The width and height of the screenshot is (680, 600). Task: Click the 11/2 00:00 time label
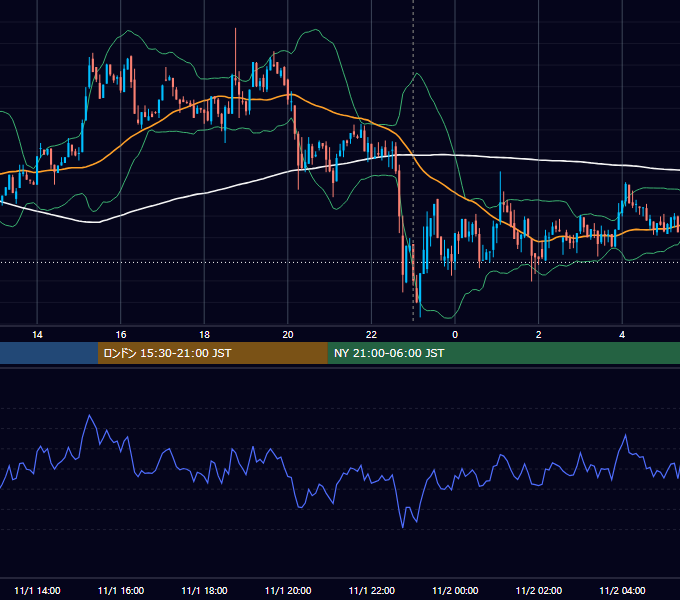pyautogui.click(x=455, y=590)
